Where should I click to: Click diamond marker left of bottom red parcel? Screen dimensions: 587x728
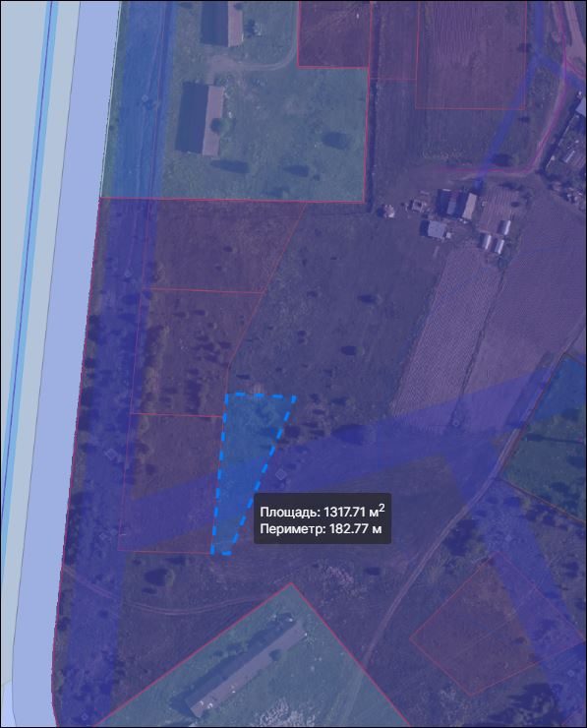coord(110,454)
